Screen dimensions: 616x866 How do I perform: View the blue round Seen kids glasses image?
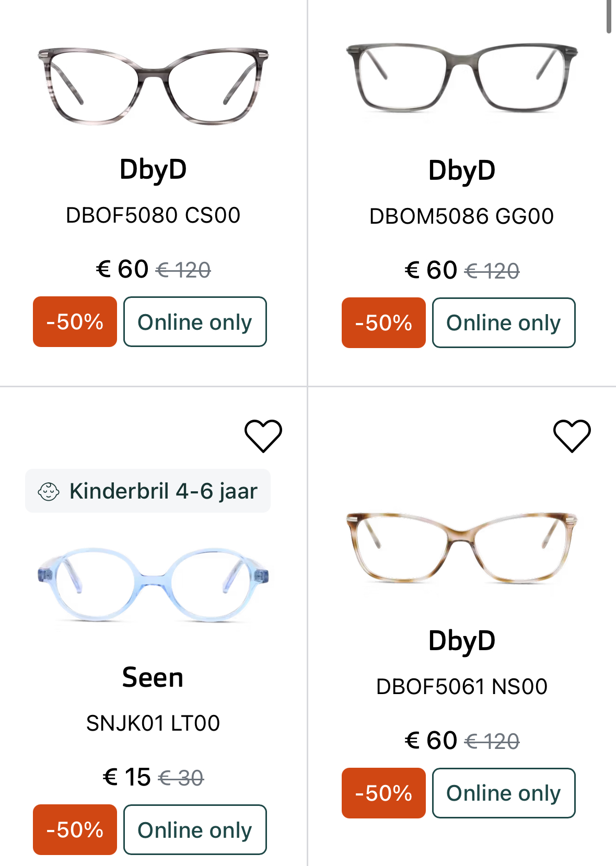[x=153, y=584]
